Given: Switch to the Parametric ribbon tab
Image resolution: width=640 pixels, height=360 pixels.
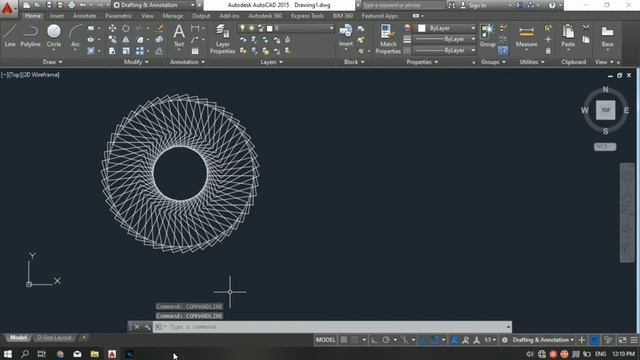Looking at the screenshot, I should pos(118,16).
